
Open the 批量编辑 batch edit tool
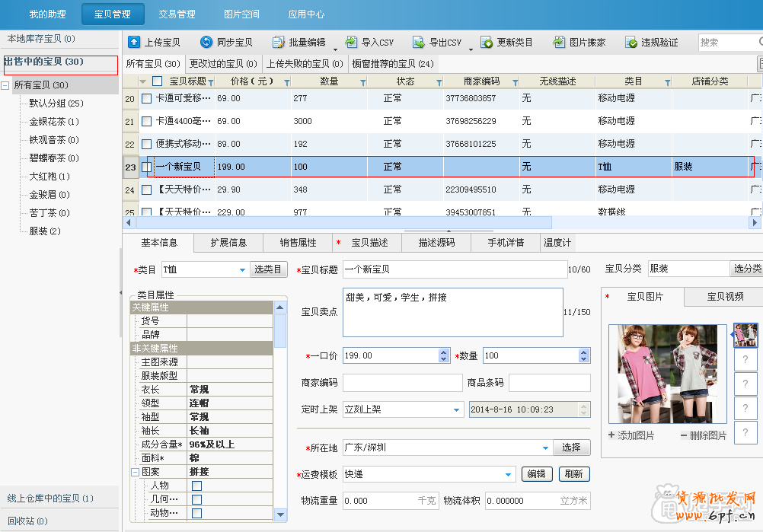coord(279,43)
